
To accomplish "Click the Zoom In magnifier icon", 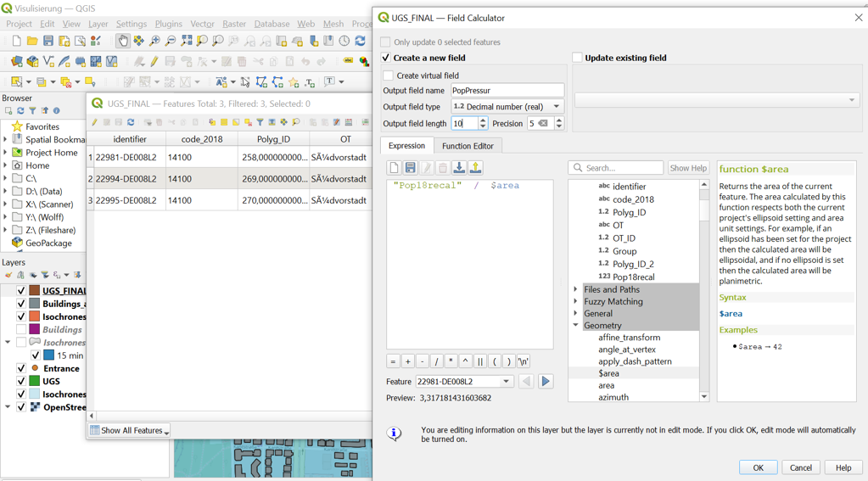I will click(x=154, y=41).
